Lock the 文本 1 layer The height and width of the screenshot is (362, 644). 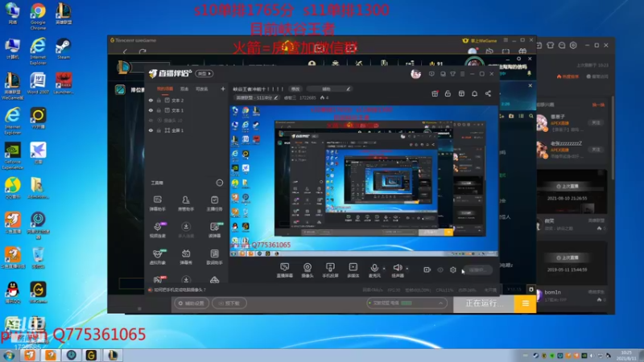[x=159, y=110]
